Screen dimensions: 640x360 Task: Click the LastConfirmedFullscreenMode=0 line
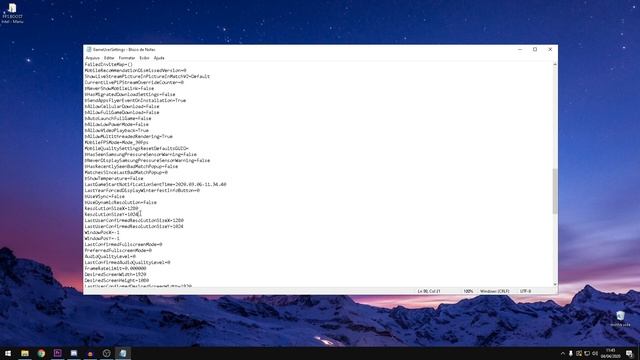pyautogui.click(x=123, y=244)
